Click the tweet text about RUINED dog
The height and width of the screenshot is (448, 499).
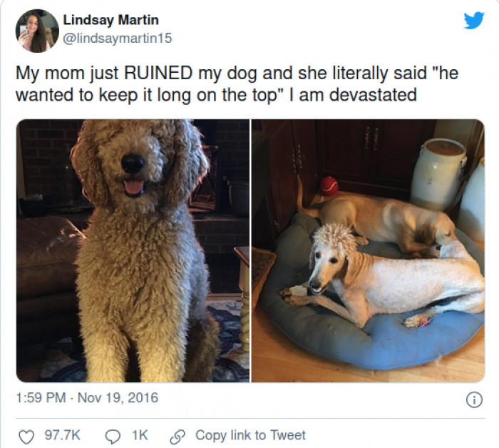point(237,83)
